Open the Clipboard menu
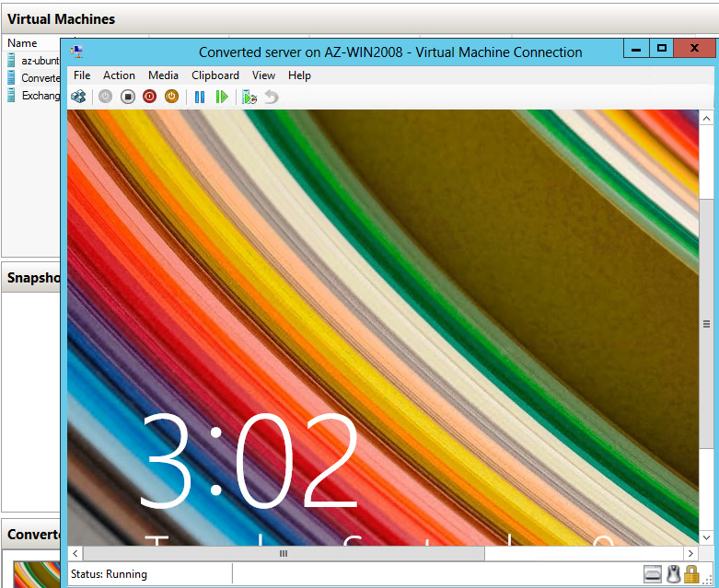The height and width of the screenshot is (588, 719). [215, 75]
